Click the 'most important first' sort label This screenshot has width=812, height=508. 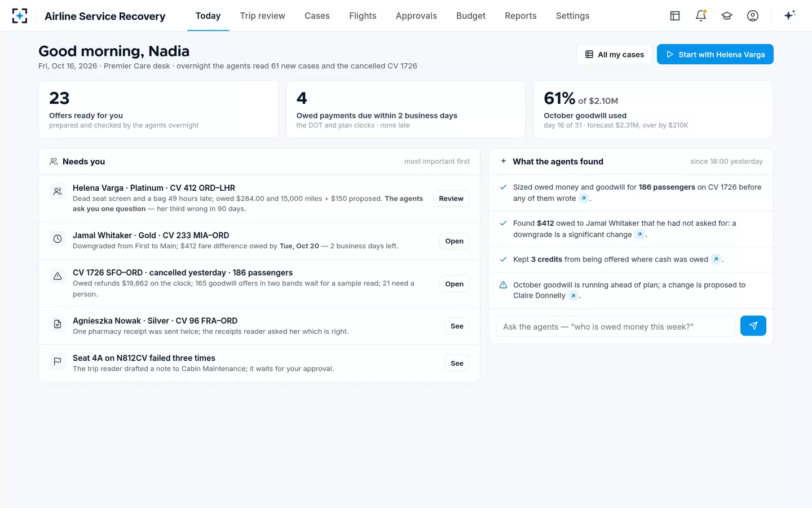437,161
